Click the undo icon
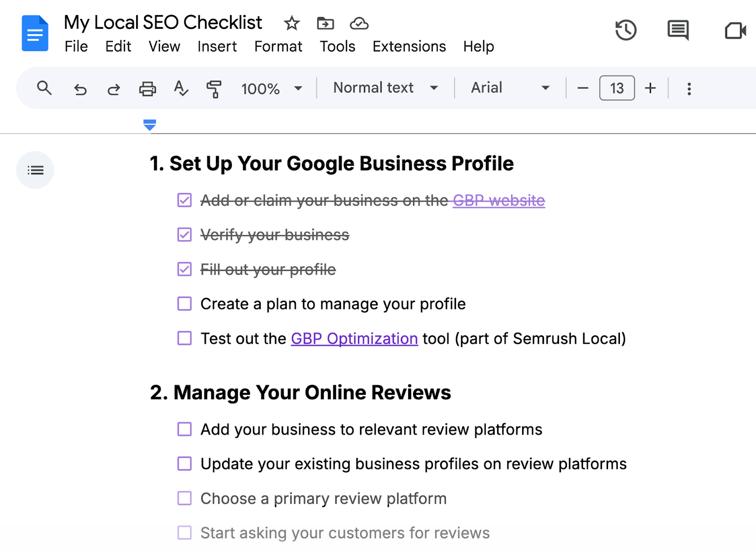The image size is (756, 553). (79, 88)
